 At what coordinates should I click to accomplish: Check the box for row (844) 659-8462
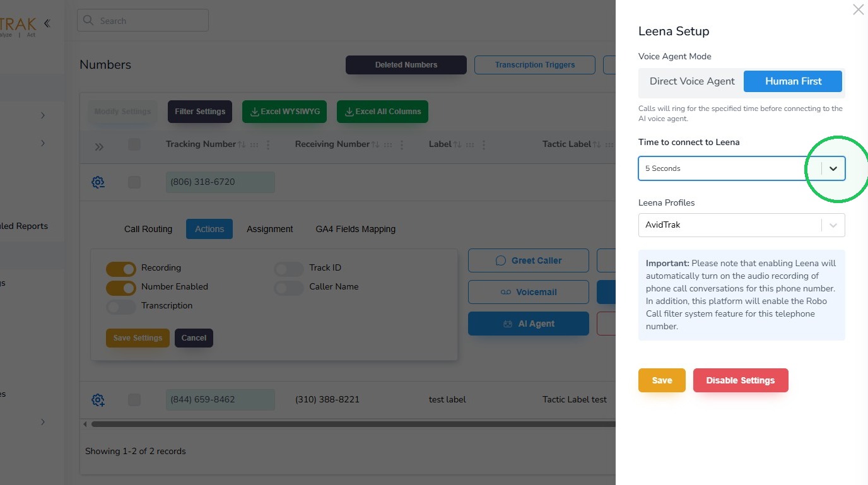tap(134, 400)
